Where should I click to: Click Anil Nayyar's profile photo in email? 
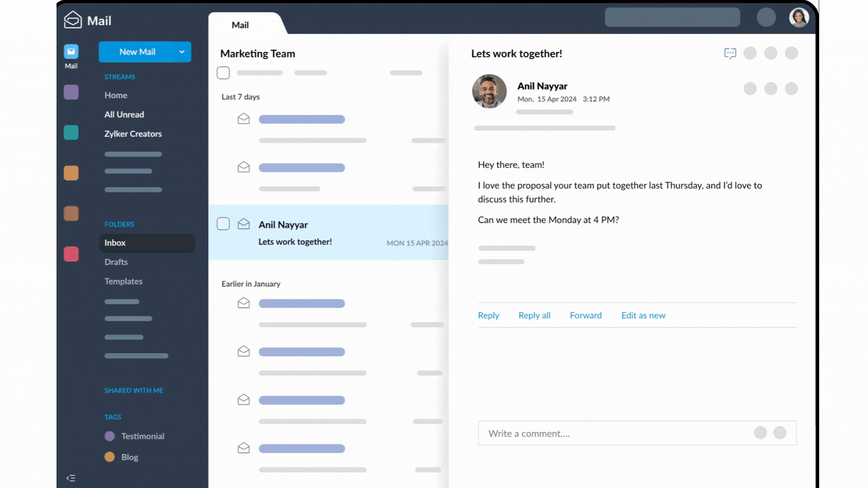pos(489,91)
